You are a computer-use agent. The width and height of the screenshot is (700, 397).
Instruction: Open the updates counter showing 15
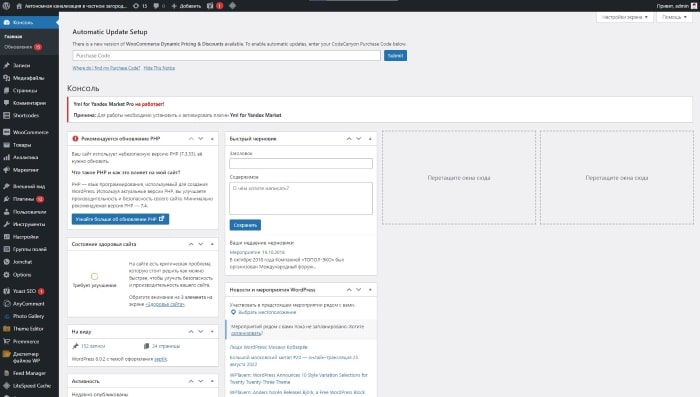pyautogui.click(x=140, y=6)
